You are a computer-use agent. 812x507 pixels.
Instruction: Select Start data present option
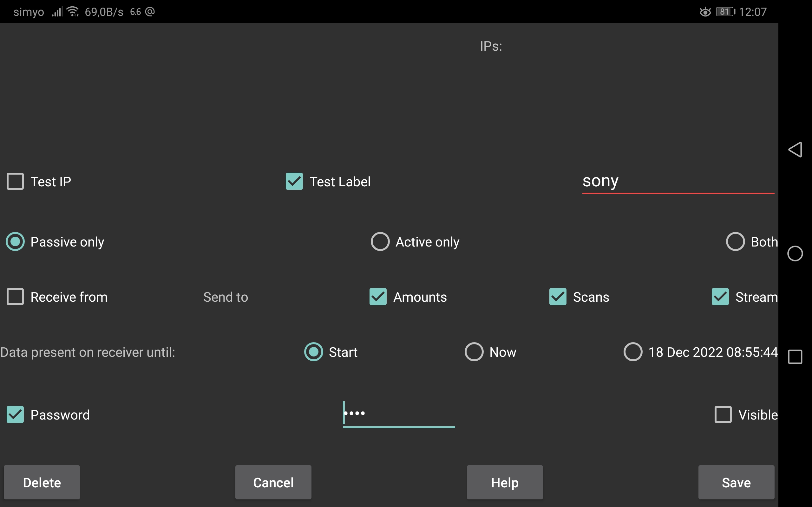[314, 352]
